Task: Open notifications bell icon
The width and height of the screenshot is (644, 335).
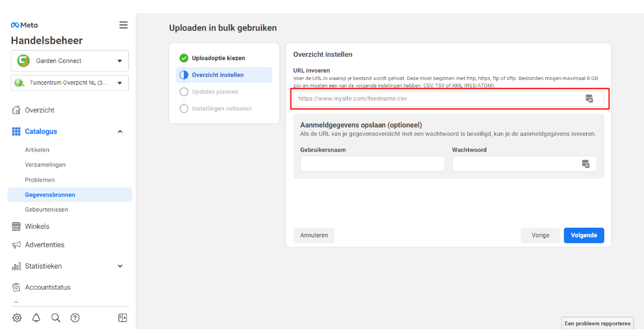Action: click(x=36, y=318)
